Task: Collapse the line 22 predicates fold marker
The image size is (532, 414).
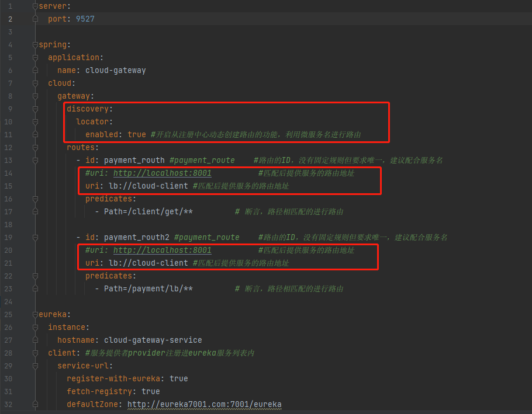Action: pyautogui.click(x=35, y=276)
